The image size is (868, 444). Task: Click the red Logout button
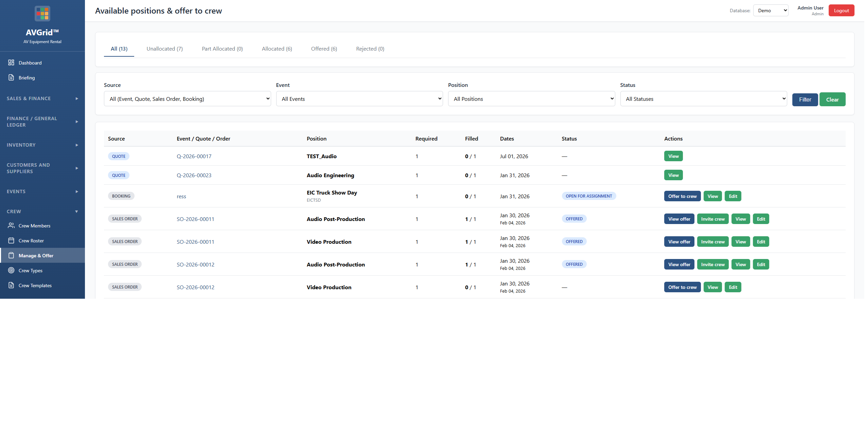pos(841,11)
